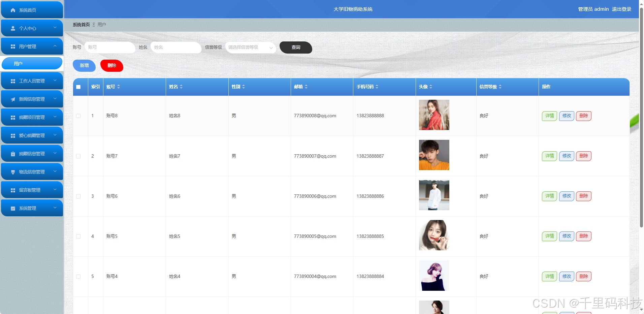644x314 pixels.
Task: Focus the 姓名 search input
Action: pos(176,48)
